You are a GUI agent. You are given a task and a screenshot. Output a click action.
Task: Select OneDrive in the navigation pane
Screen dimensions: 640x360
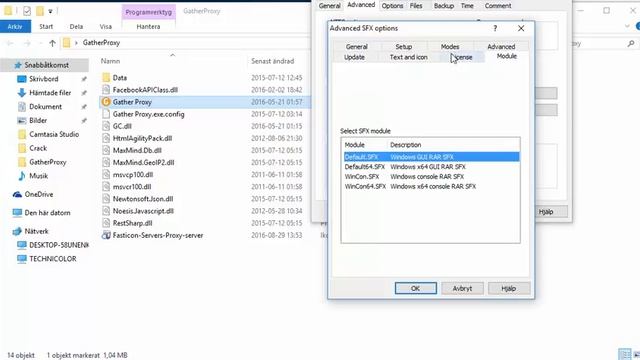38,194
